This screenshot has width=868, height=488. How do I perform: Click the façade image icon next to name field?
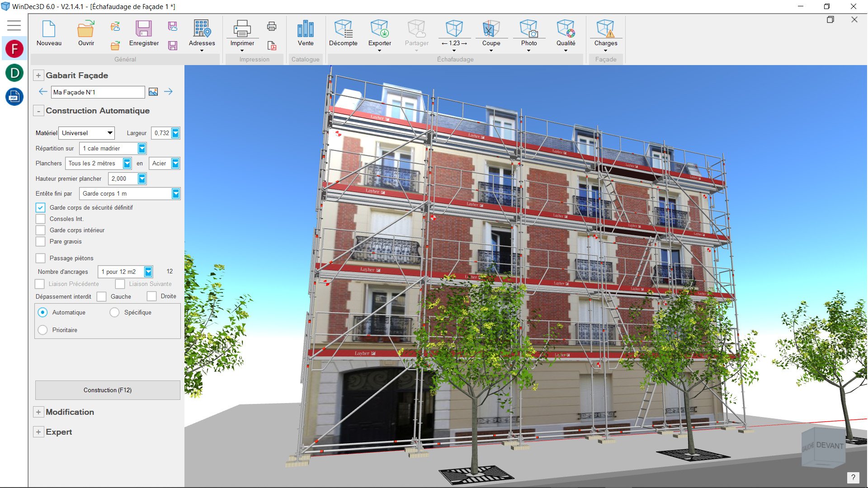coord(153,92)
